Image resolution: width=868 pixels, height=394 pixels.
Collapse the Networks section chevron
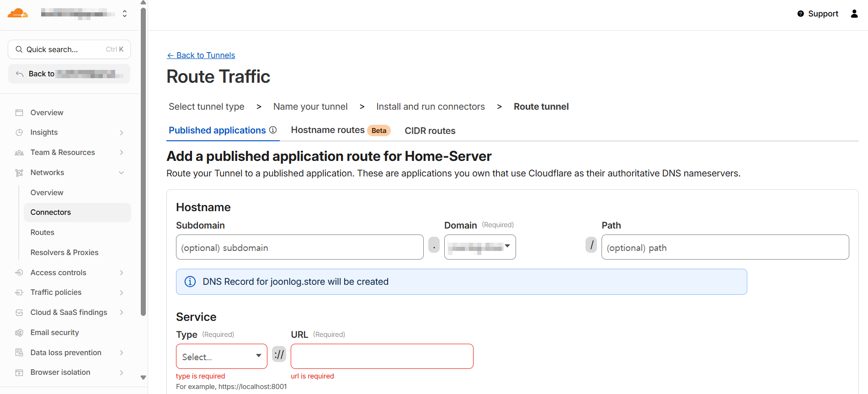pyautogui.click(x=122, y=173)
